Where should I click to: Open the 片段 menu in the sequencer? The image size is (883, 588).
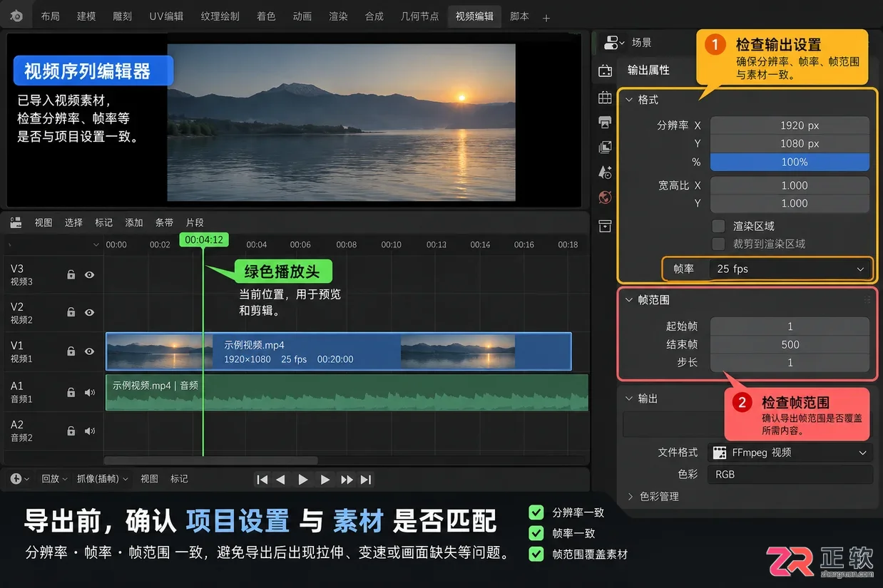point(195,222)
